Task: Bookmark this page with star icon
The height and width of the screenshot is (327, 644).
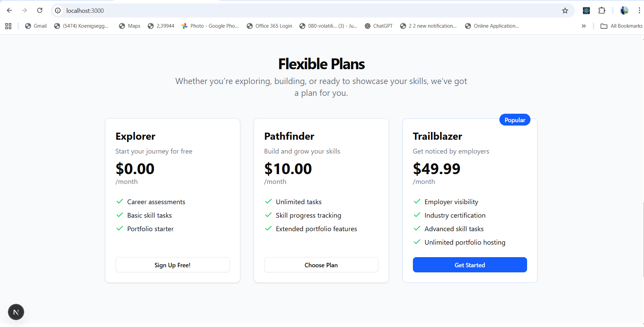Action: click(x=565, y=10)
